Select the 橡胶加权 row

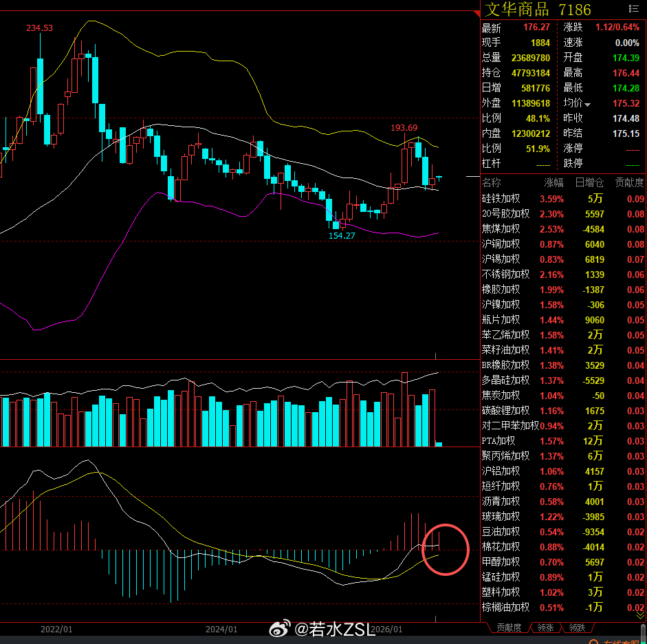pos(563,290)
